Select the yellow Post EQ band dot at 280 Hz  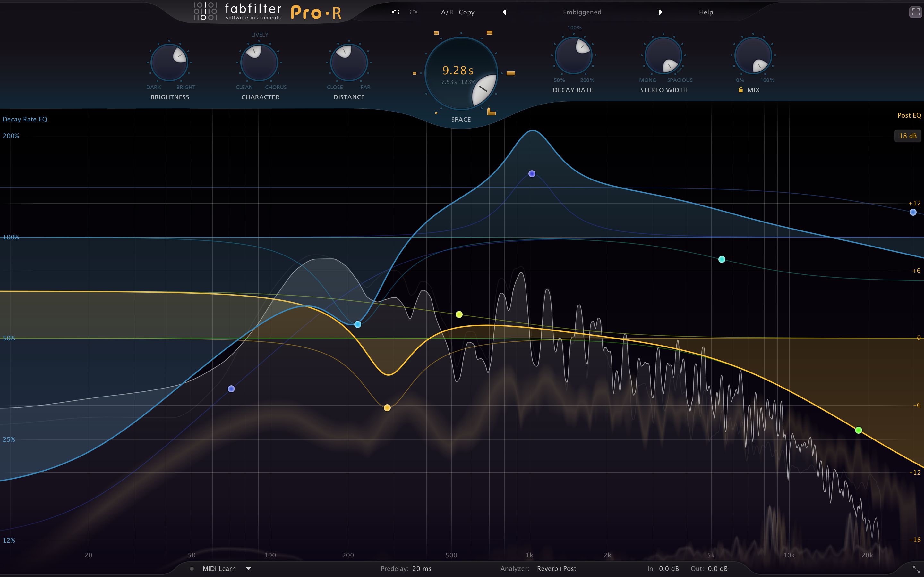387,407
